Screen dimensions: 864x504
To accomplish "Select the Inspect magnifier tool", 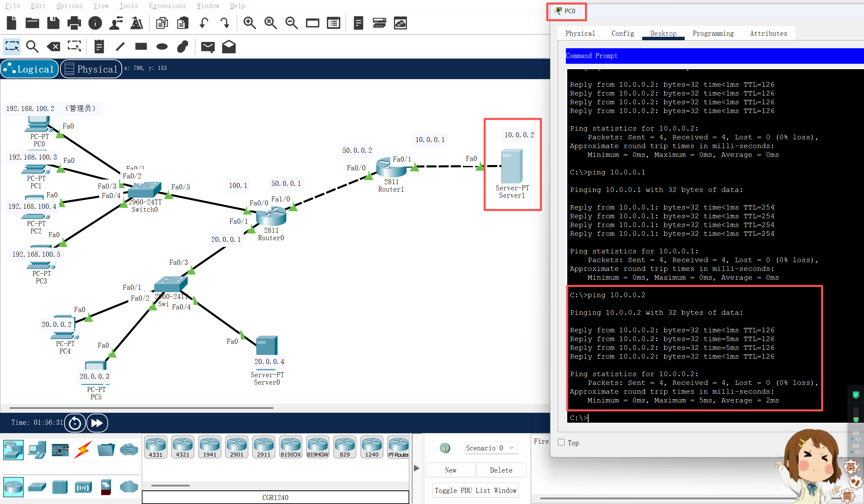I will [x=32, y=47].
